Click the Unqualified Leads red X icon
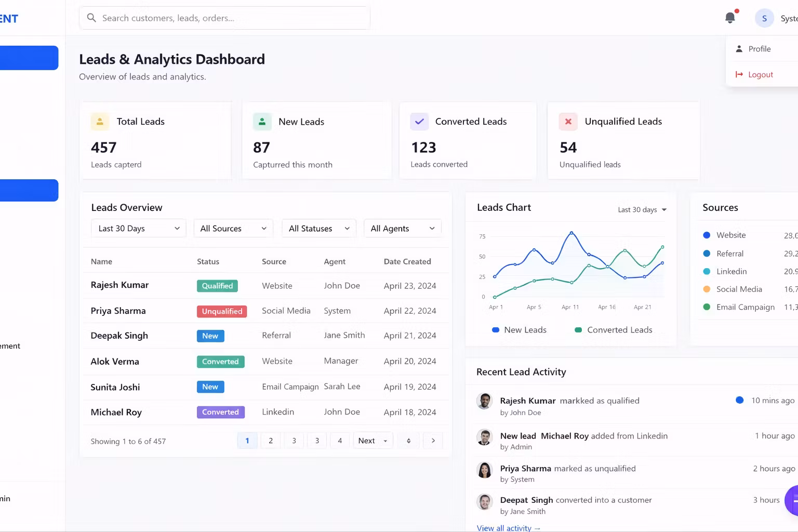 point(568,122)
